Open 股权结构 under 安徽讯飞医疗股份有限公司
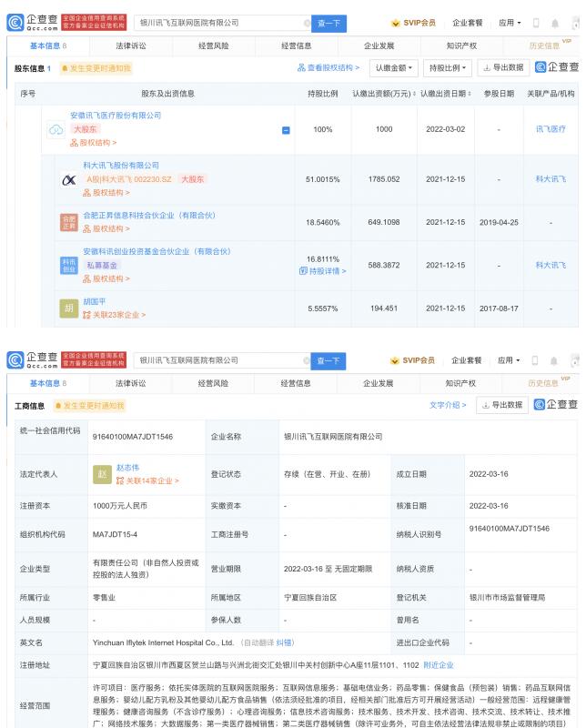Image resolution: width=586 pixels, height=728 pixels. (94, 143)
